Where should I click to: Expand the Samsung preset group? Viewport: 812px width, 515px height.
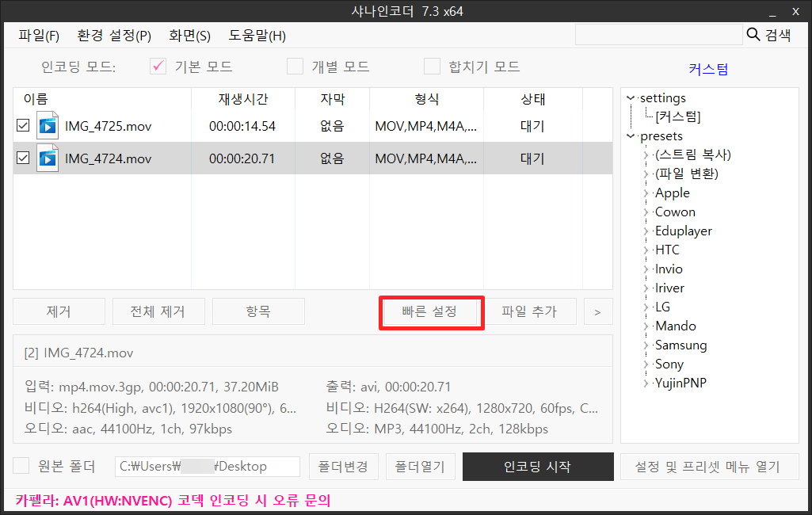646,345
